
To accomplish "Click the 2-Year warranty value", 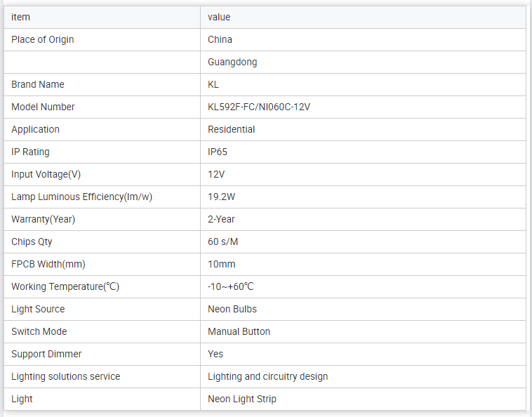I will click(x=221, y=219).
